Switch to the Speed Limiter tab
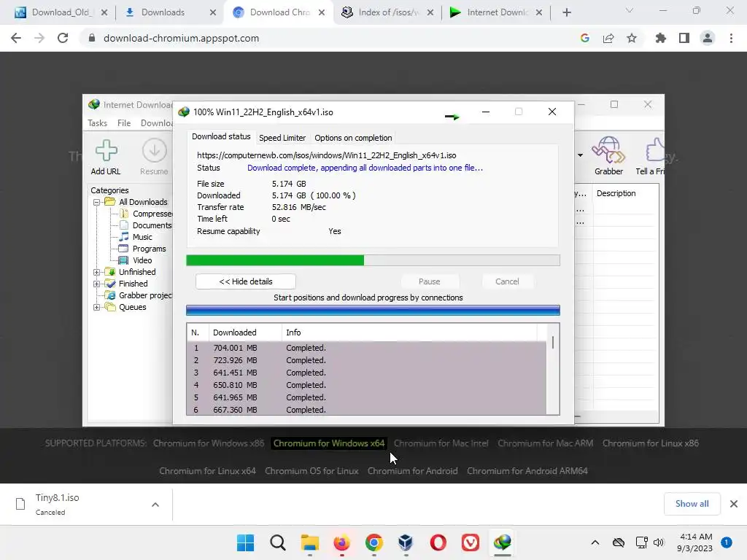The width and height of the screenshot is (747, 560). tap(282, 138)
